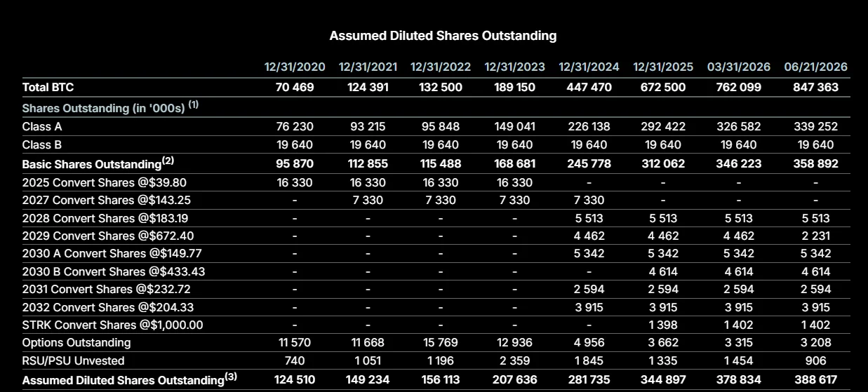Viewport: 868px width, 392px height.
Task: Click the Assumed Diluted Shares Outstanding title
Action: [x=443, y=35]
